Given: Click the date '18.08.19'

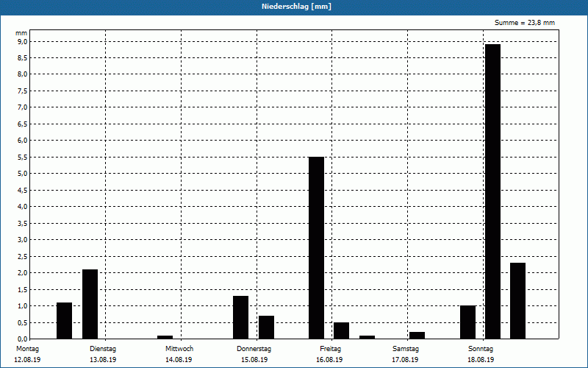Looking at the screenshot, I should pyautogui.click(x=481, y=360).
